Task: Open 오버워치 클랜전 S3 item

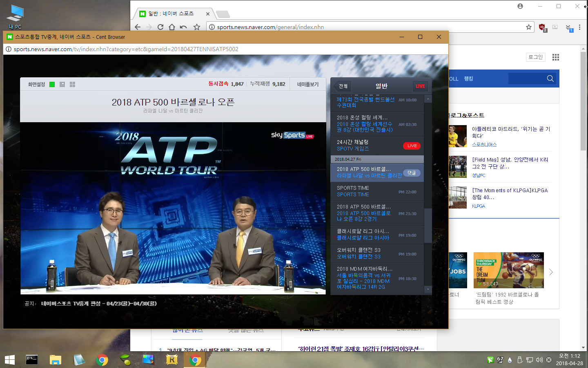Action: 377,254
